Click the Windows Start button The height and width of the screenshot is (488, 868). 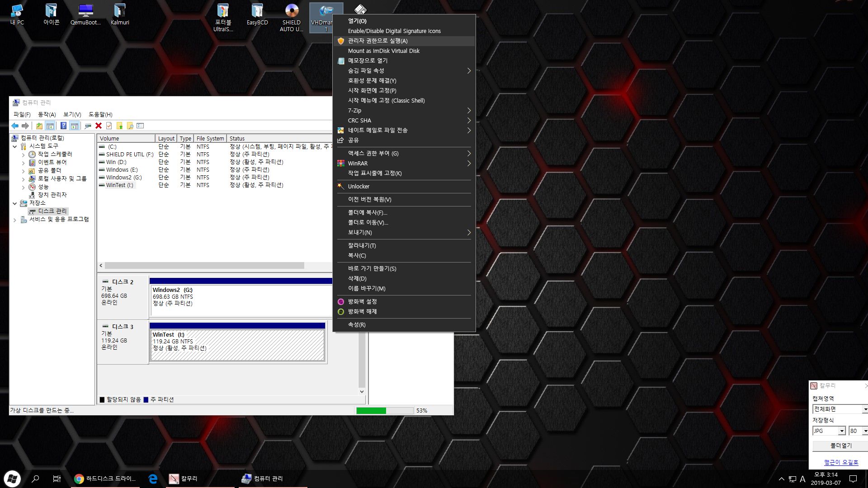[12, 479]
